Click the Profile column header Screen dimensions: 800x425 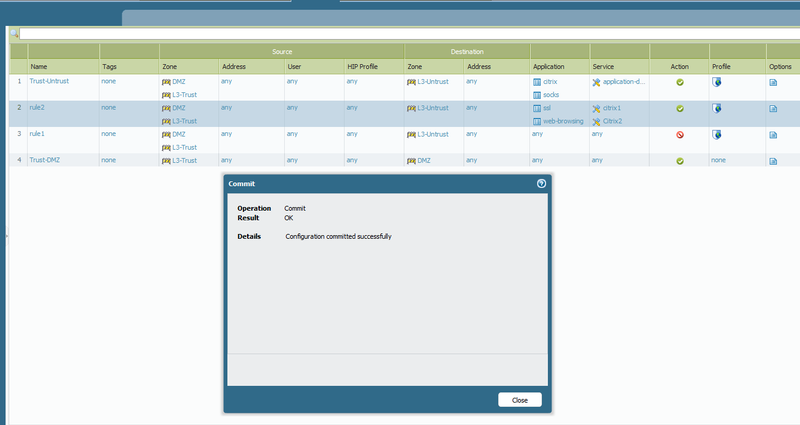click(x=721, y=66)
